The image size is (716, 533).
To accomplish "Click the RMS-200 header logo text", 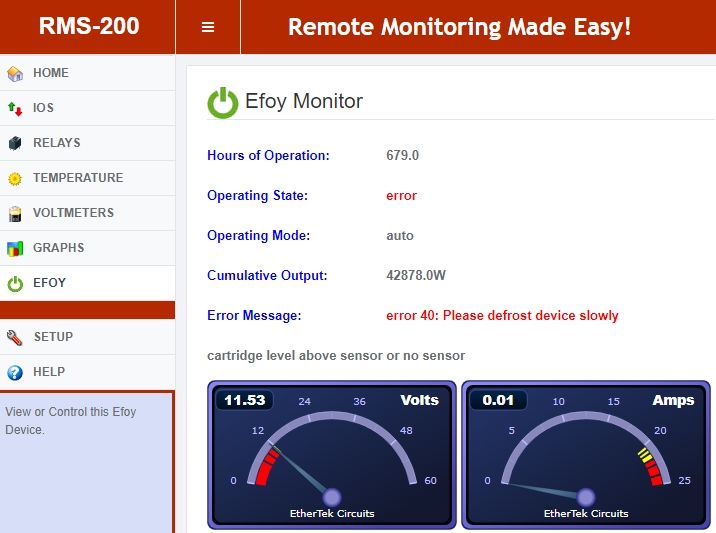I will click(88, 27).
